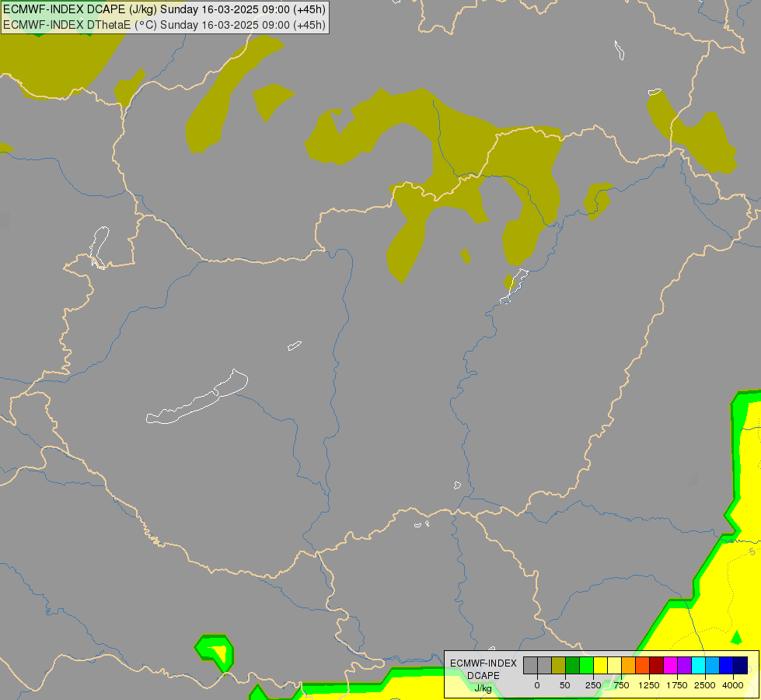The width and height of the screenshot is (761, 700).
Task: Pick the navy legend swatch
Action: 740,665
